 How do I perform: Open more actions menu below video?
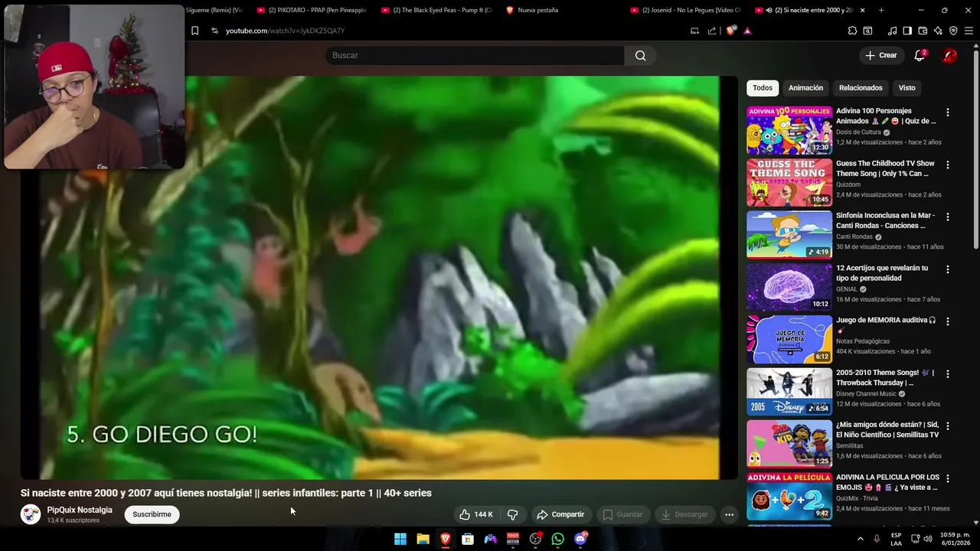[729, 514]
